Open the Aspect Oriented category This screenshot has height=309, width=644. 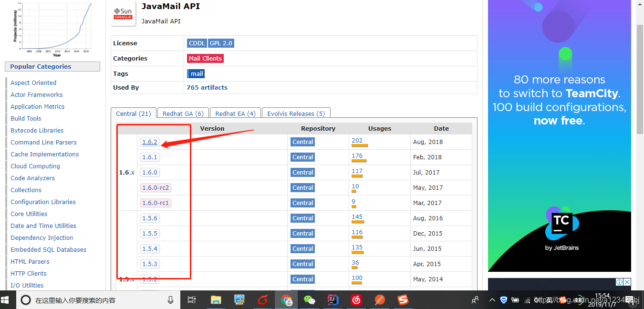33,82
